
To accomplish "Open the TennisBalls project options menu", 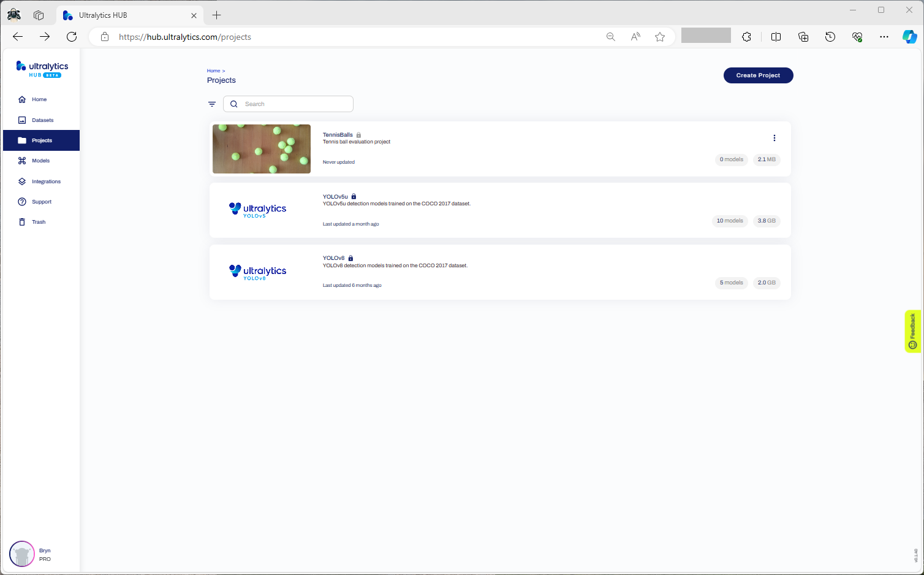I will pos(774,138).
